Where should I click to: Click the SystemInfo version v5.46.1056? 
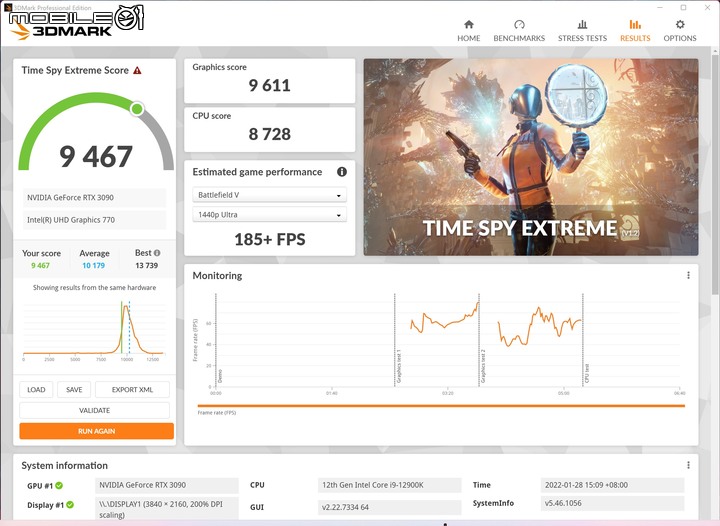tap(613, 503)
